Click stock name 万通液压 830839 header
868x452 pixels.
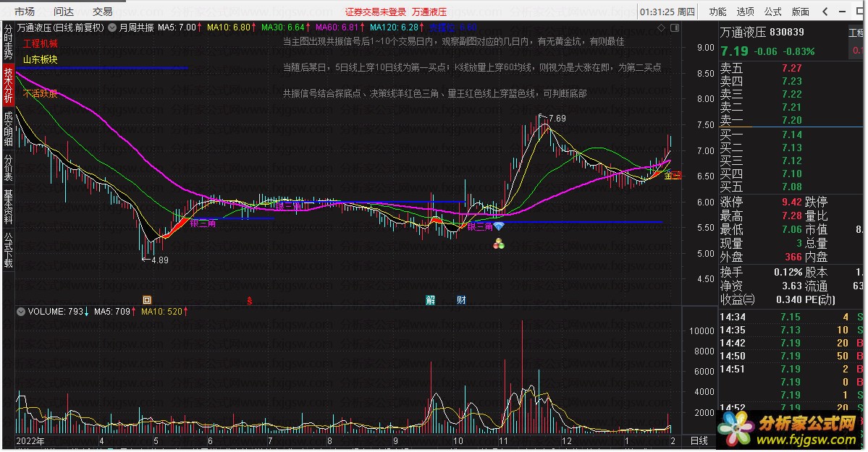tap(762, 33)
